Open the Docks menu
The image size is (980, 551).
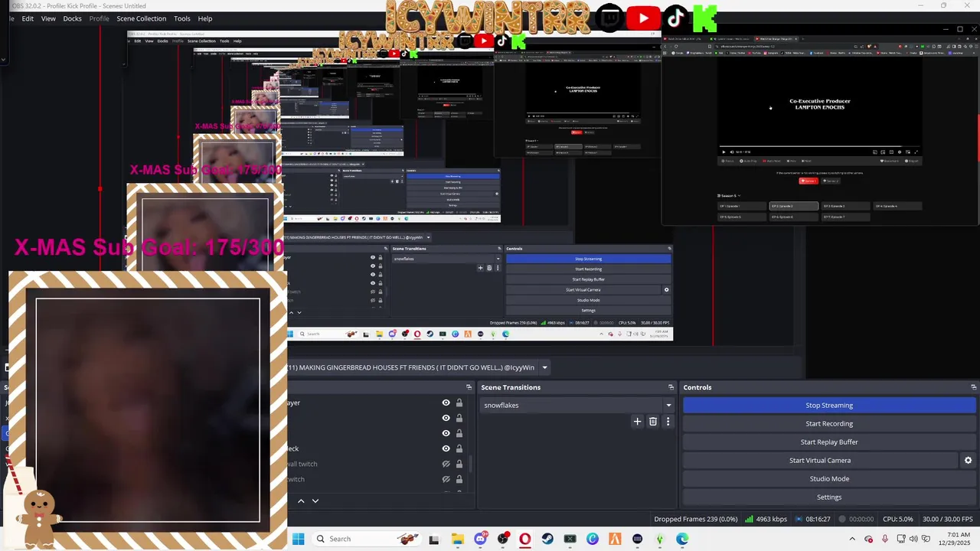pyautogui.click(x=72, y=18)
